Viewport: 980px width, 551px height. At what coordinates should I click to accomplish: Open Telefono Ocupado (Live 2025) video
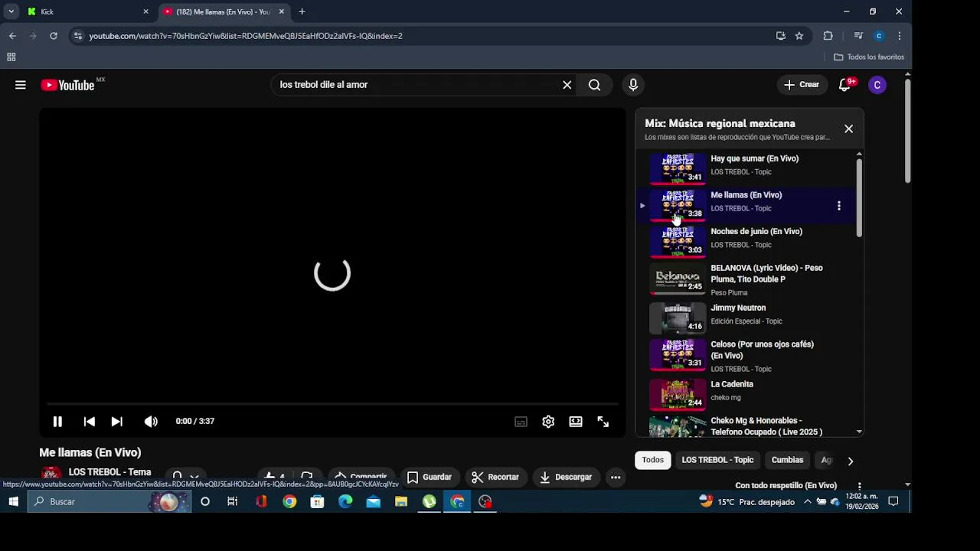746,425
